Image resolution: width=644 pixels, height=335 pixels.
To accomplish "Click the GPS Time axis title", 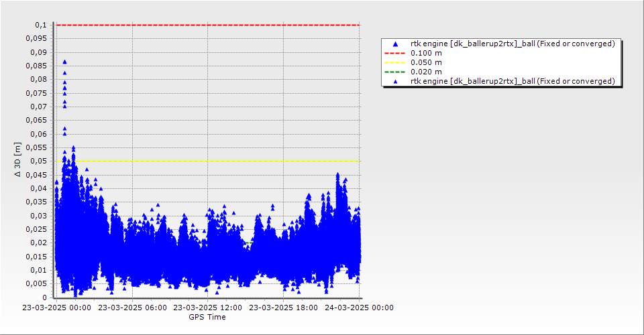I will pyautogui.click(x=207, y=317).
